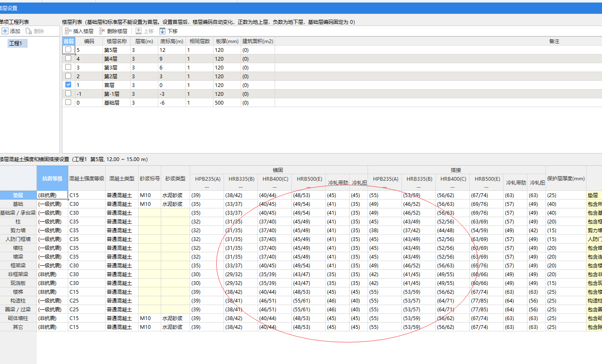The height and width of the screenshot is (364, 602).
Task: Click 插入楼层 toolbar button
Action: click(x=79, y=31)
